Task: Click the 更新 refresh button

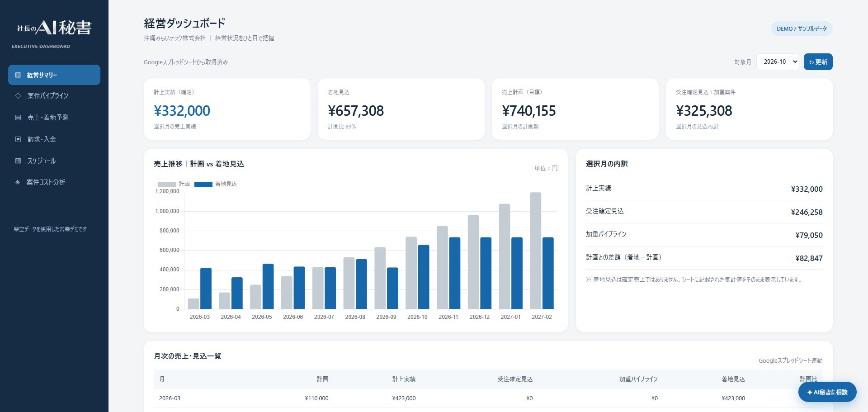Action: coord(818,62)
